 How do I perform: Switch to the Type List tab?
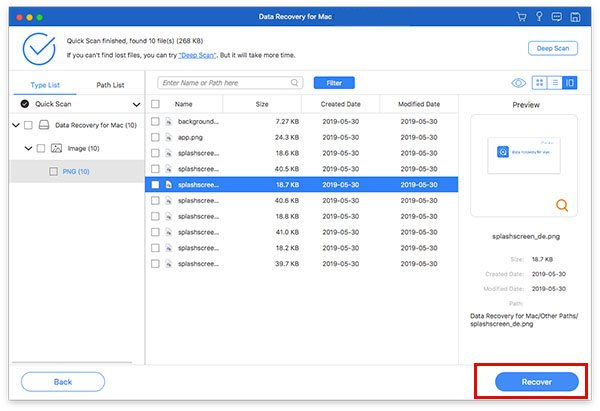click(45, 85)
